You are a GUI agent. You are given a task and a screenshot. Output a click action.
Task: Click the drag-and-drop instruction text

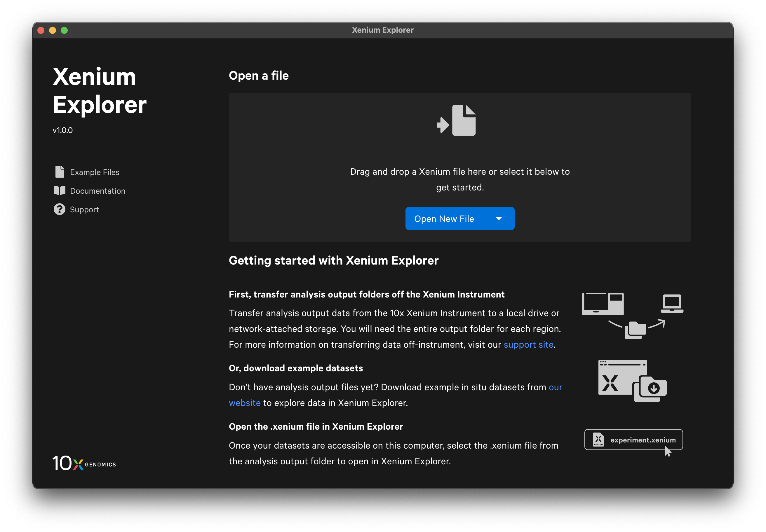[460, 179]
